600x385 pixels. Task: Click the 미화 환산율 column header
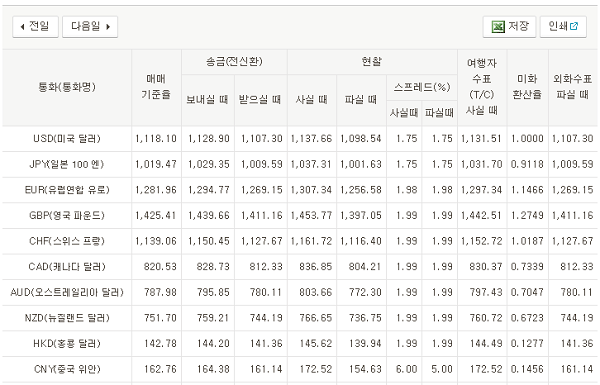pyautogui.click(x=527, y=87)
